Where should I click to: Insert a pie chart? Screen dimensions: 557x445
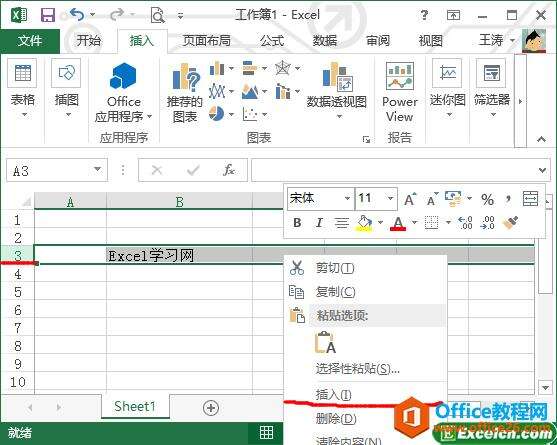[x=216, y=114]
